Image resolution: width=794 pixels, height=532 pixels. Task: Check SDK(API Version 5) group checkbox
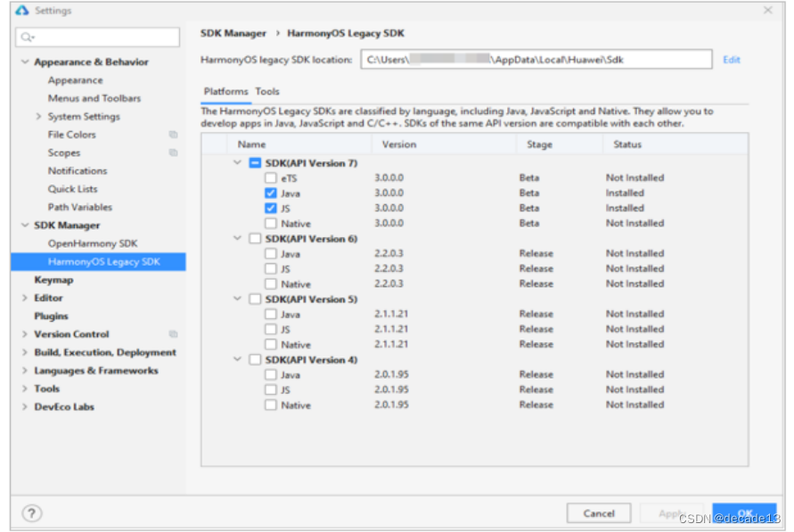pyautogui.click(x=255, y=299)
